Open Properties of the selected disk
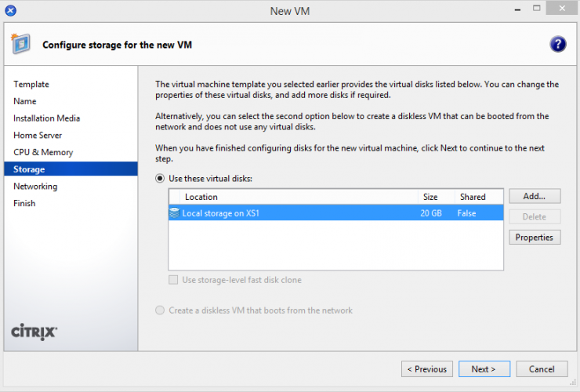The height and width of the screenshot is (392, 580). (535, 238)
